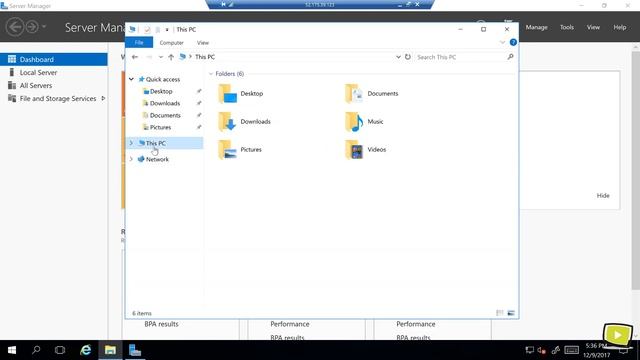Click the search magnifier in Explorer
Image resolution: width=640 pixels, height=360 pixels.
coord(510,57)
